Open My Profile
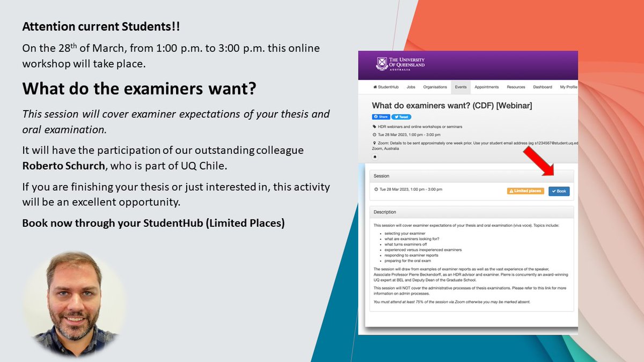This screenshot has height=362, width=644. (x=568, y=87)
